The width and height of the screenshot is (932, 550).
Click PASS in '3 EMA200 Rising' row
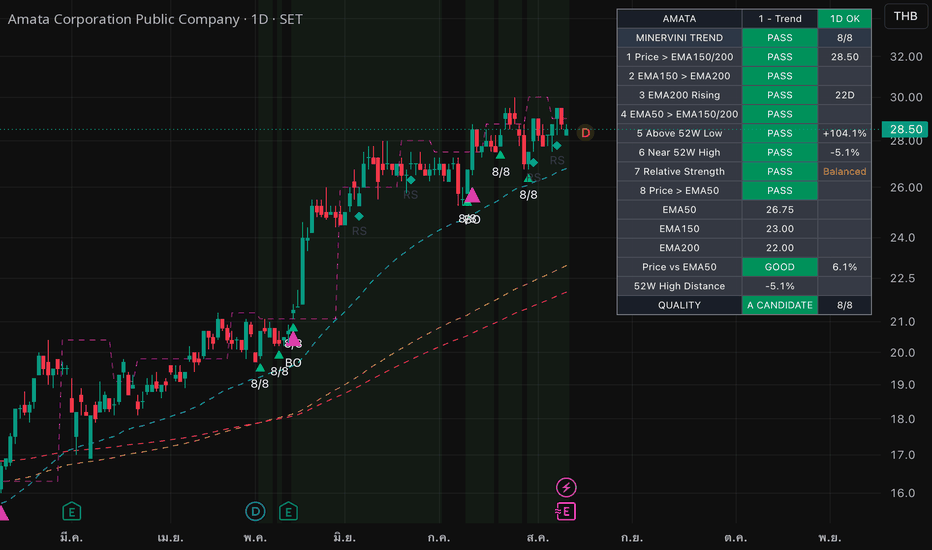[x=780, y=95]
